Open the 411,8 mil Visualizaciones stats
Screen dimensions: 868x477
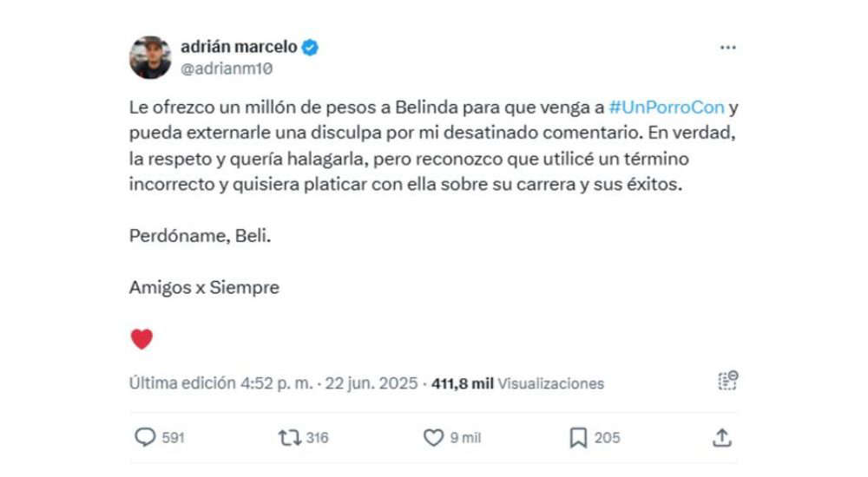(x=517, y=383)
